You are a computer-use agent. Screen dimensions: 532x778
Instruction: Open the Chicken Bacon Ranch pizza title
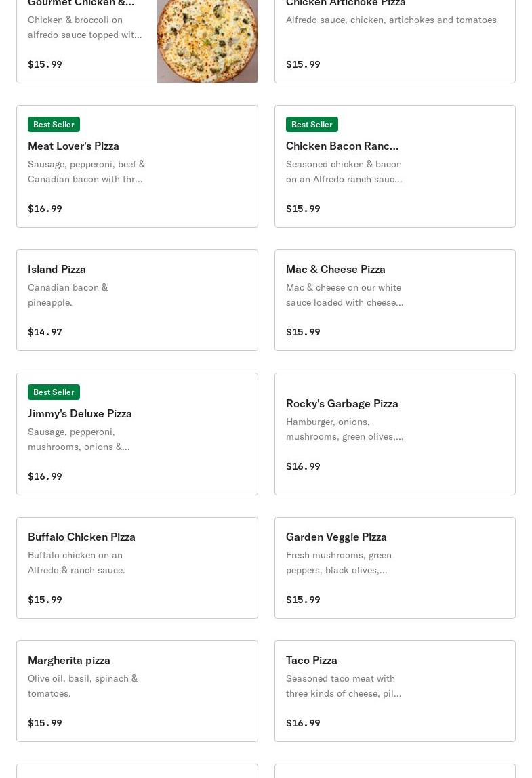[342, 146]
